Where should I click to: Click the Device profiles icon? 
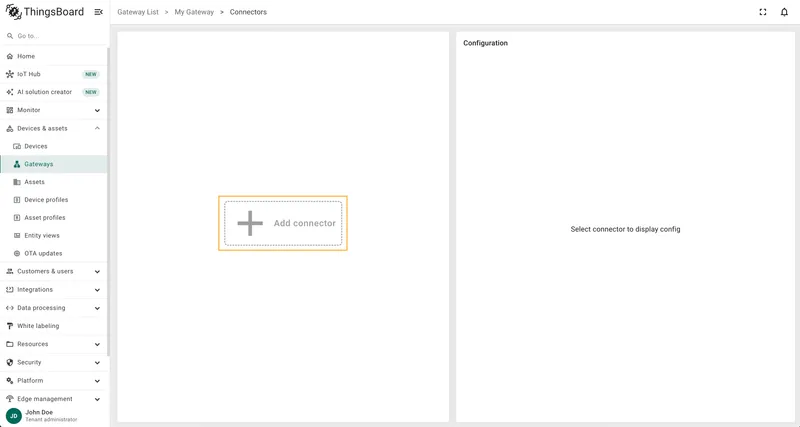point(17,199)
